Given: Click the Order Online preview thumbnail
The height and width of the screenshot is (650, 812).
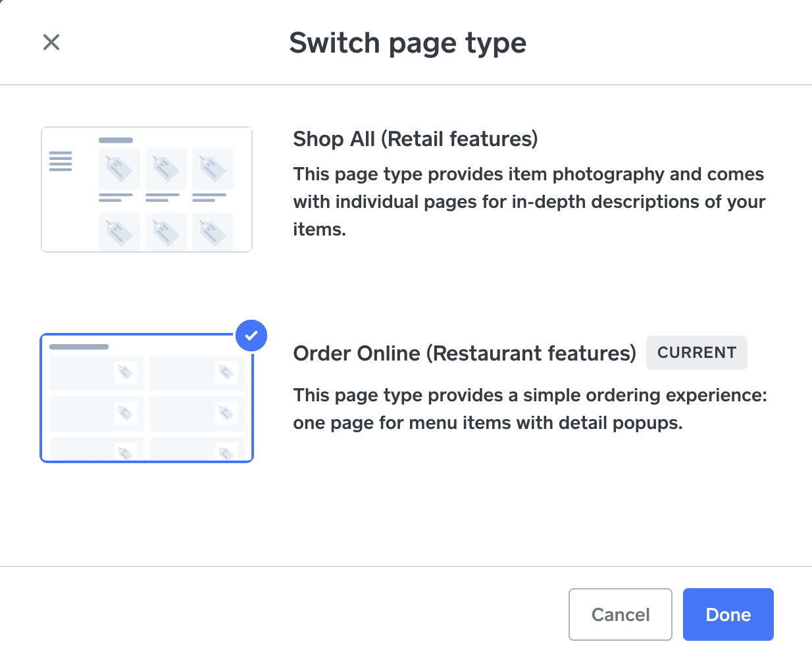Looking at the screenshot, I should click(x=146, y=397).
